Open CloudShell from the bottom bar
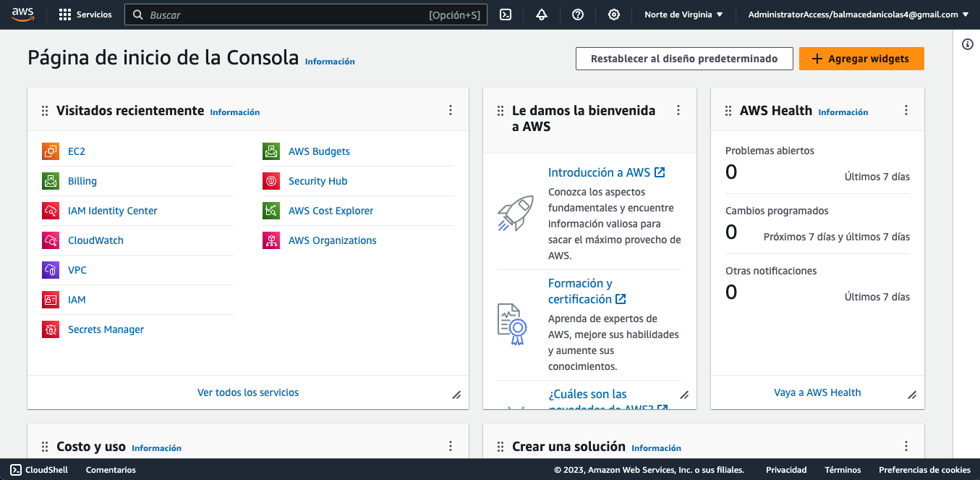980x480 pixels. coord(39,470)
